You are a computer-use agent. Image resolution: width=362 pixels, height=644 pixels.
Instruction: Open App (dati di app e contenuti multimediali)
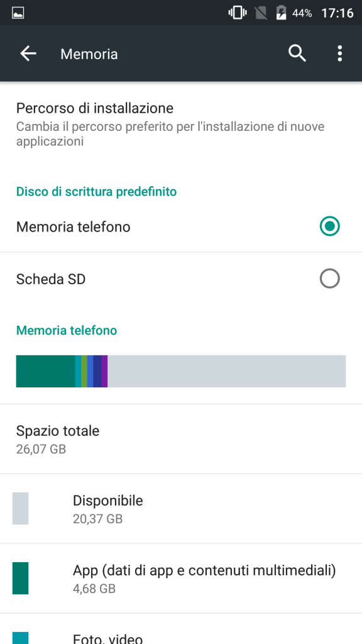click(x=181, y=579)
